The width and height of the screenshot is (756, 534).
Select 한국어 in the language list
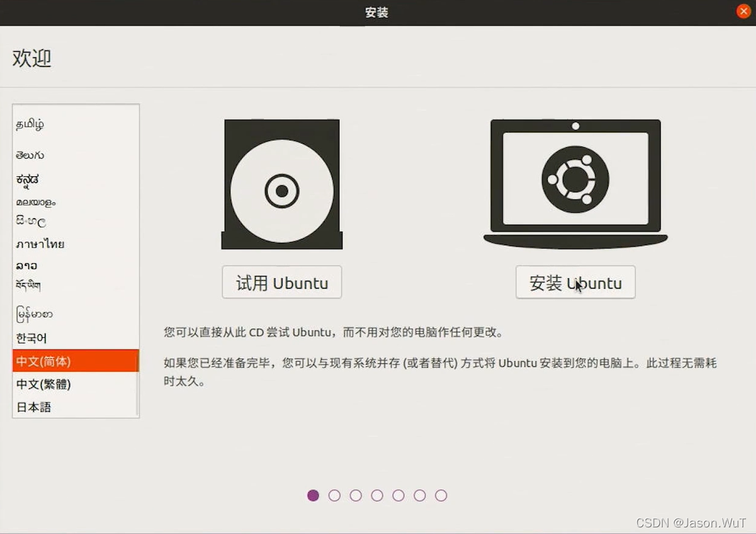[76, 338]
